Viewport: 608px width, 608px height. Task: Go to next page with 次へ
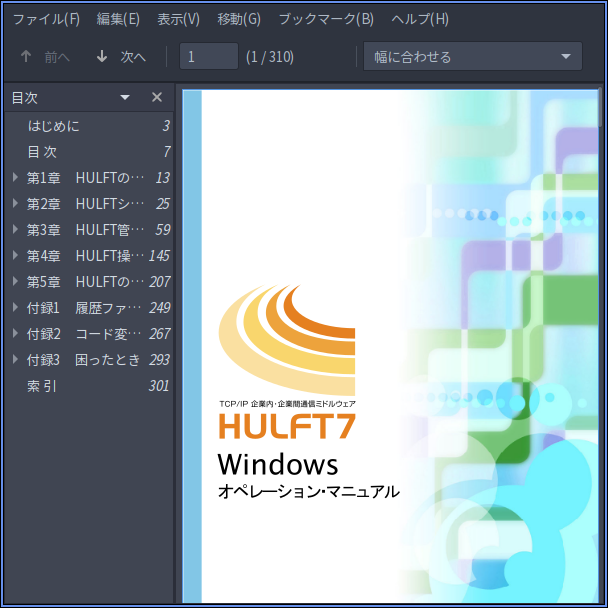[x=121, y=57]
